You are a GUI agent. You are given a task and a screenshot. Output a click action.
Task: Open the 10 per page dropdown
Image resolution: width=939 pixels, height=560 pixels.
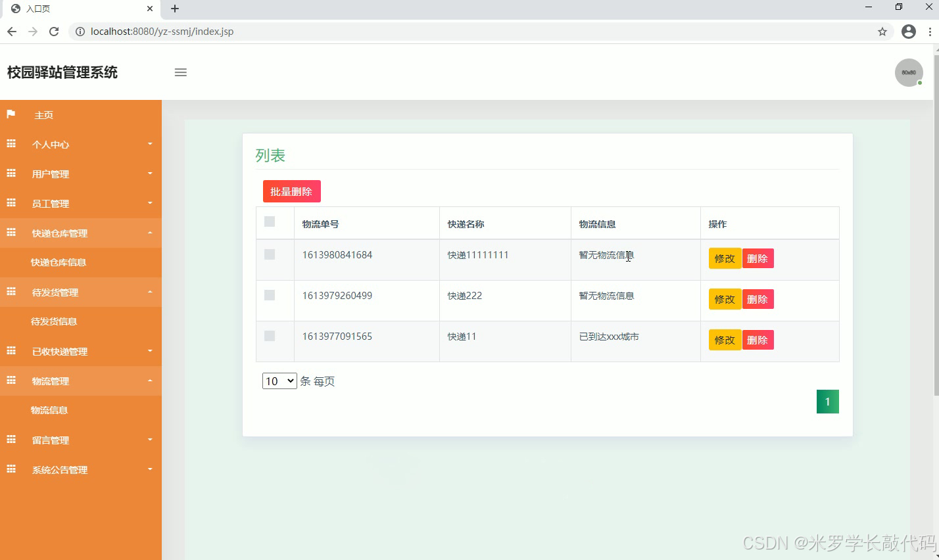point(279,381)
